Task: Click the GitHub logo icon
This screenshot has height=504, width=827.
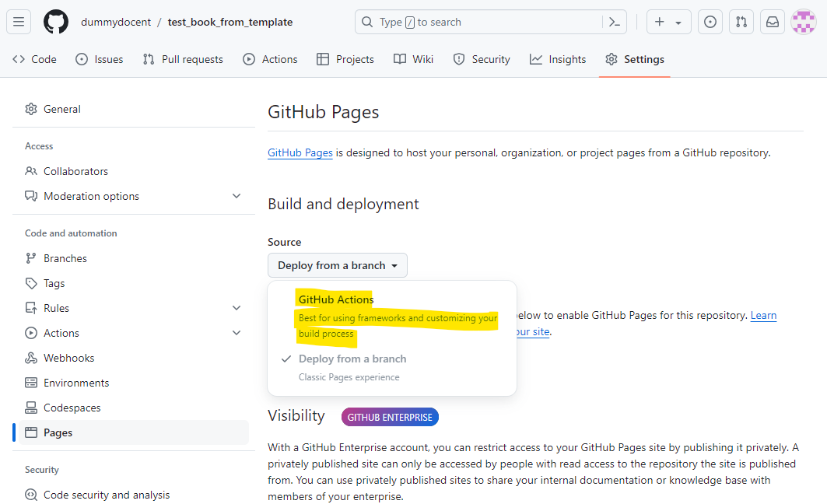Action: coord(56,22)
